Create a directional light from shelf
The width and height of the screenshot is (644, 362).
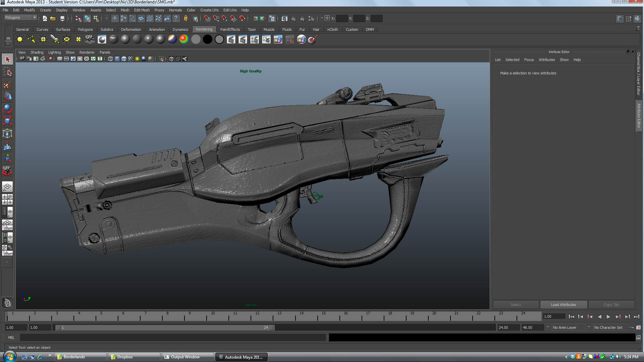coord(32,40)
